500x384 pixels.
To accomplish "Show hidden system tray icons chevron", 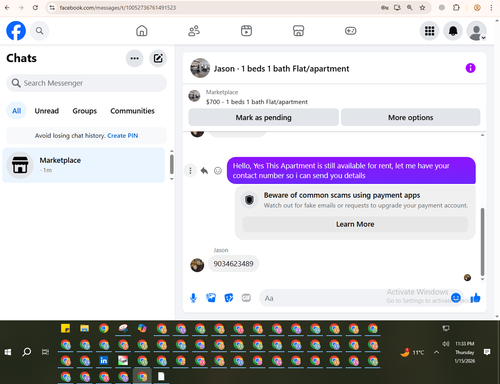I will (436, 352).
